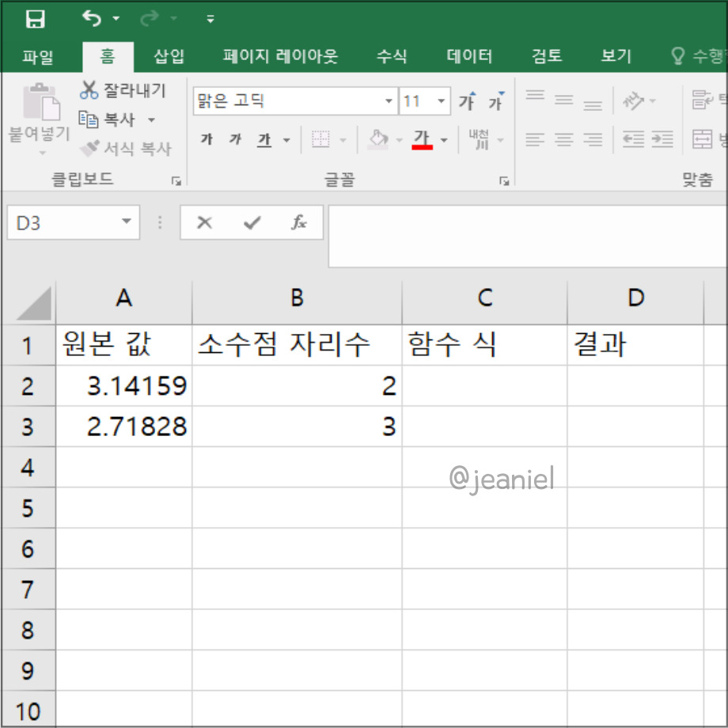The height and width of the screenshot is (728, 728).
Task: Click the Cut (잘라내기) icon
Action: (x=89, y=91)
